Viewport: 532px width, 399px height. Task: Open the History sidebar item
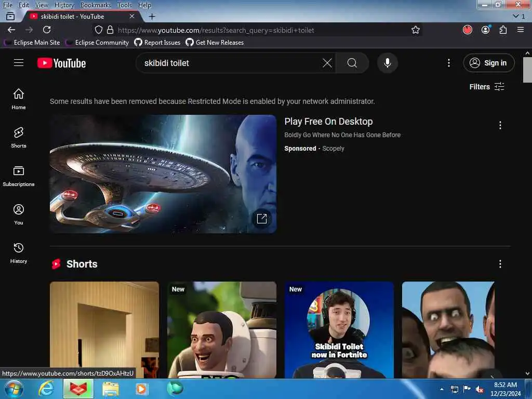point(19,253)
